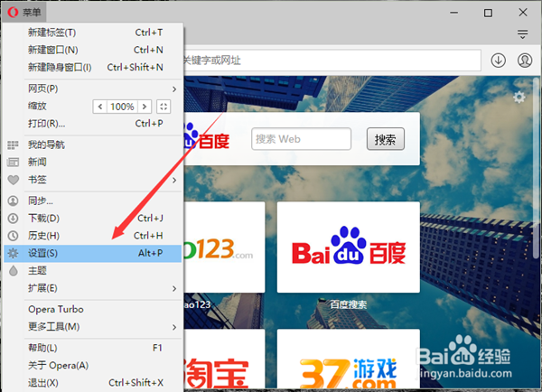Viewport: 542px width, 392px height.
Task: Maximize the Opera window
Action: [x=488, y=13]
